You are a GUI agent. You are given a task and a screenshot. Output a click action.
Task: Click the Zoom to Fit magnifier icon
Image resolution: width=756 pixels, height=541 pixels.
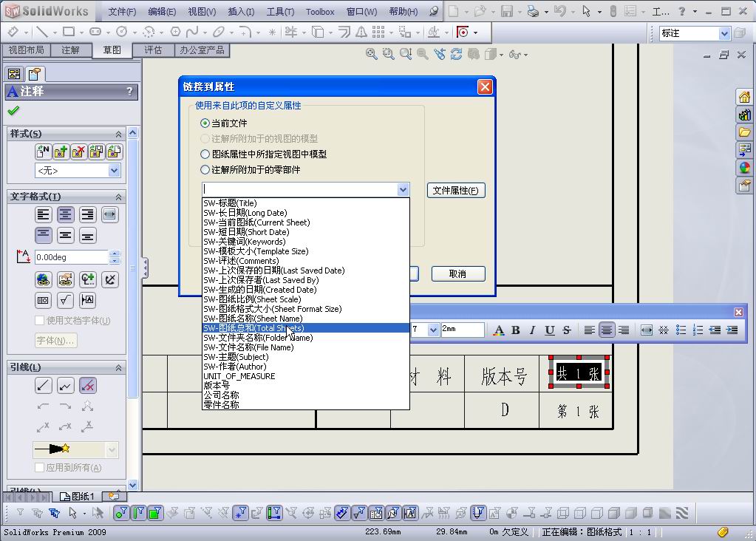(371, 54)
